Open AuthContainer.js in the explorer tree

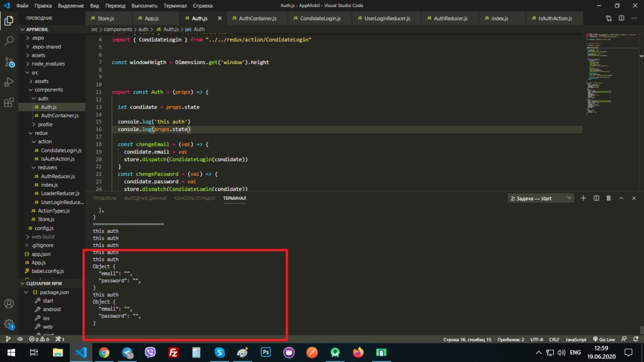point(52,115)
